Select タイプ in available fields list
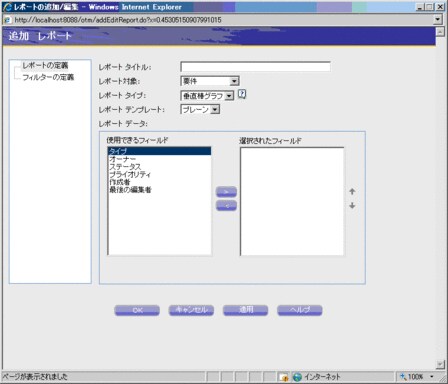The height and width of the screenshot is (384, 448). coord(160,151)
